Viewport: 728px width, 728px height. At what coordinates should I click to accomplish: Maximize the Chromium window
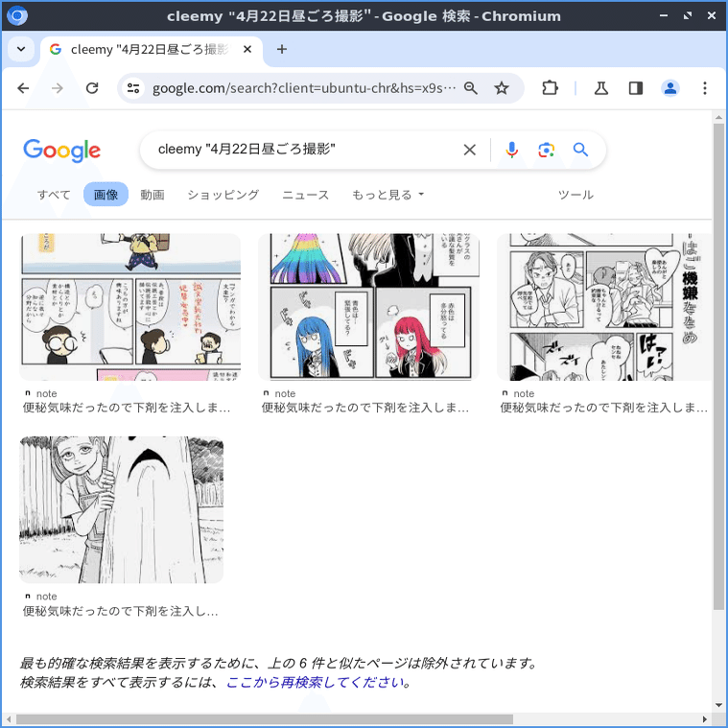[688, 15]
